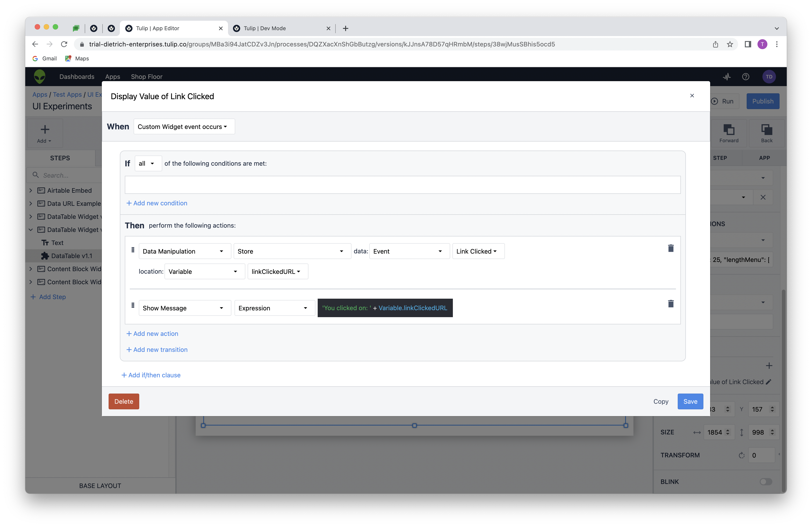Click the red Delete button
Screen dimensions: 812x527
pos(123,401)
